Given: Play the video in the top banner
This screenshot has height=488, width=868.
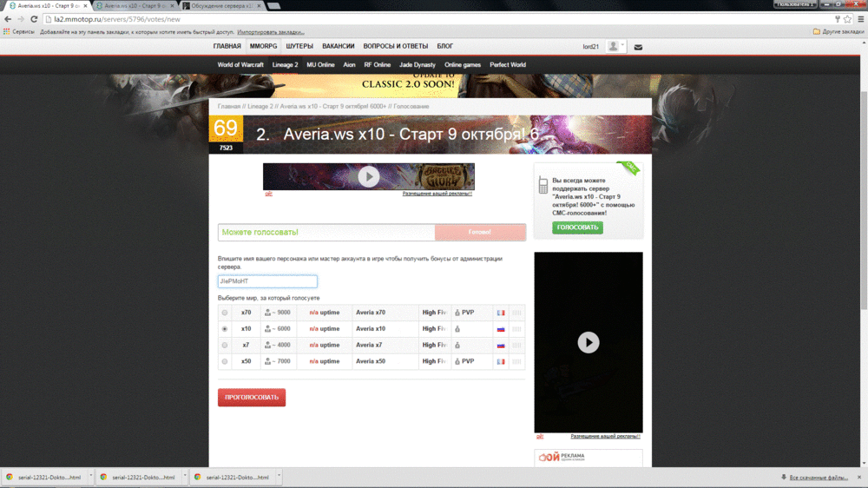Looking at the screenshot, I should tap(369, 176).
